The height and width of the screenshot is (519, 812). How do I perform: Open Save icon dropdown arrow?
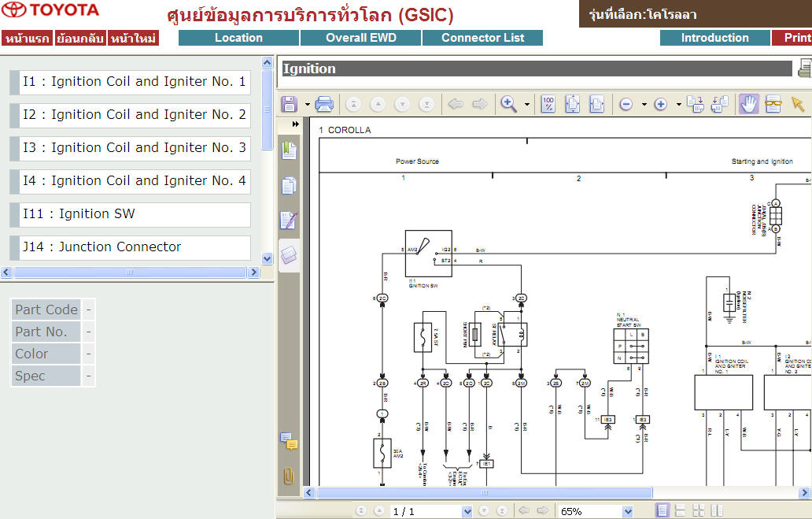pyautogui.click(x=307, y=105)
